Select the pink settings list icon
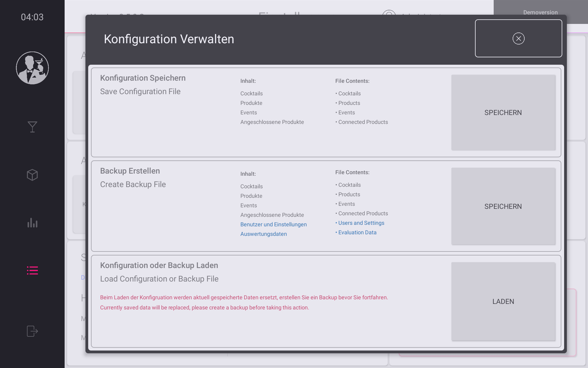 (x=32, y=270)
